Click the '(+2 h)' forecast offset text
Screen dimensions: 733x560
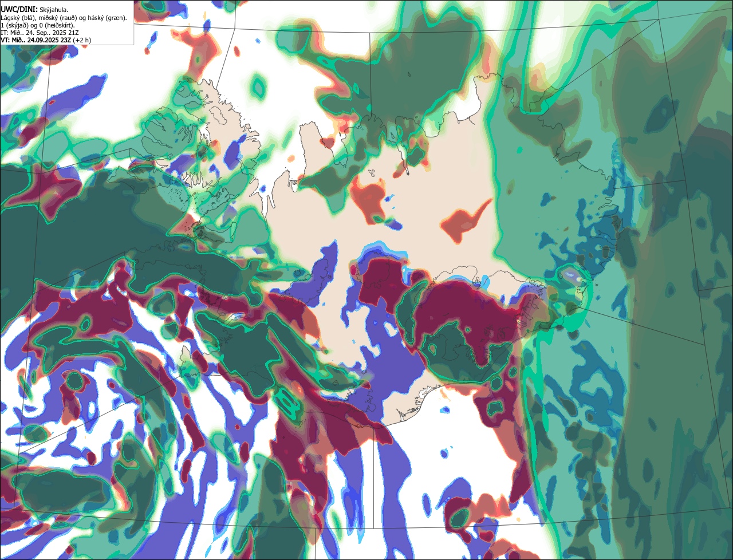(82, 40)
